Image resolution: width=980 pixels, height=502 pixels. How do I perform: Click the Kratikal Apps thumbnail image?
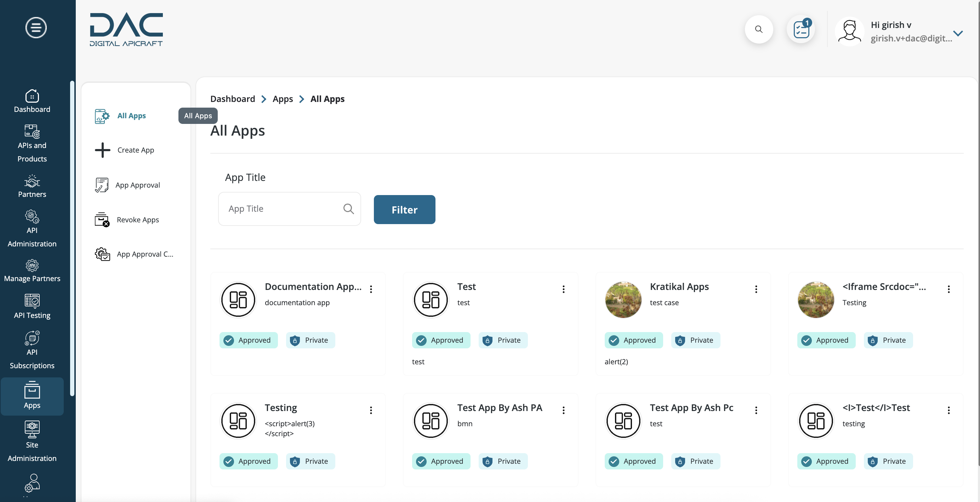(x=623, y=299)
